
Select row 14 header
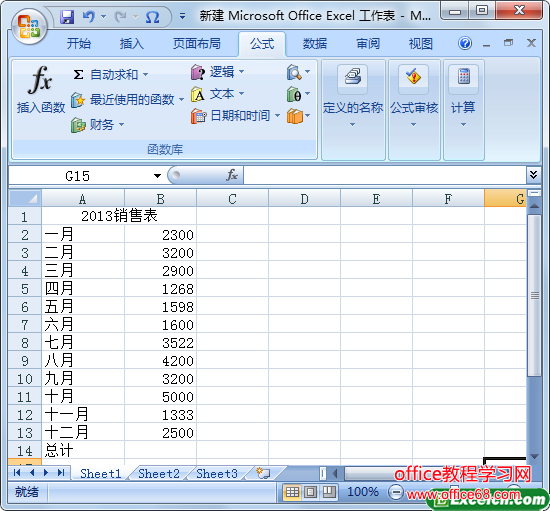[x=25, y=450]
